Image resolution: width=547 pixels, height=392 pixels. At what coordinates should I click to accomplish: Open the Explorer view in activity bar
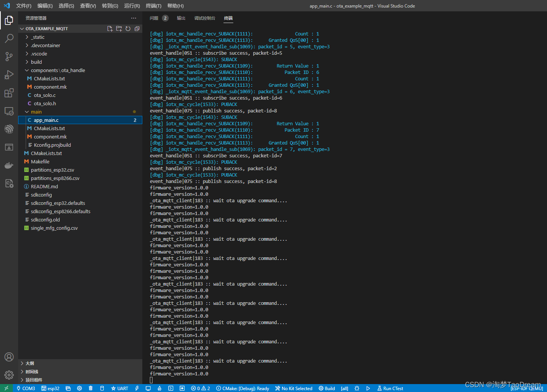[x=9, y=20]
